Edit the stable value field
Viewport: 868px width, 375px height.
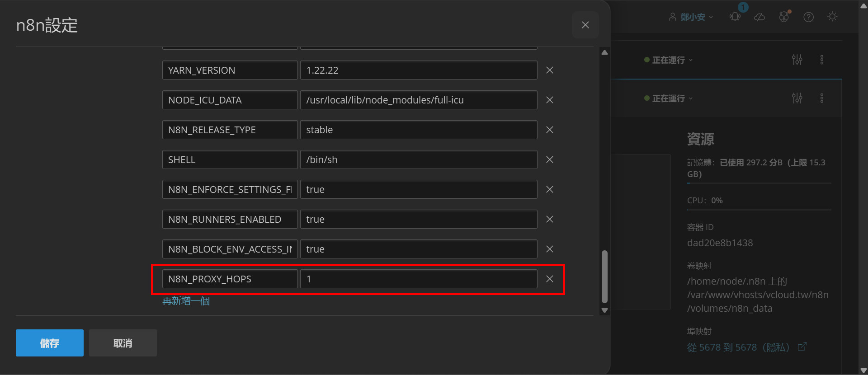pyautogui.click(x=419, y=130)
